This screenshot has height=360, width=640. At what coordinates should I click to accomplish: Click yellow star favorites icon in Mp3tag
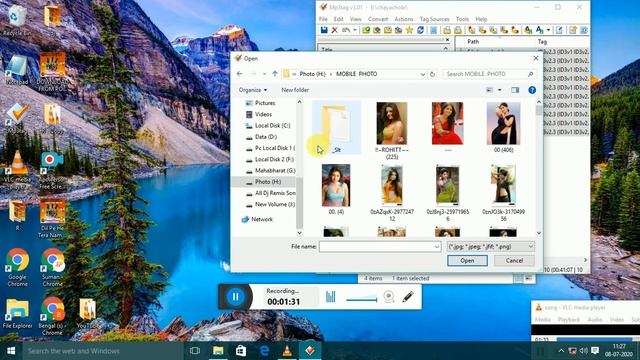(409, 30)
